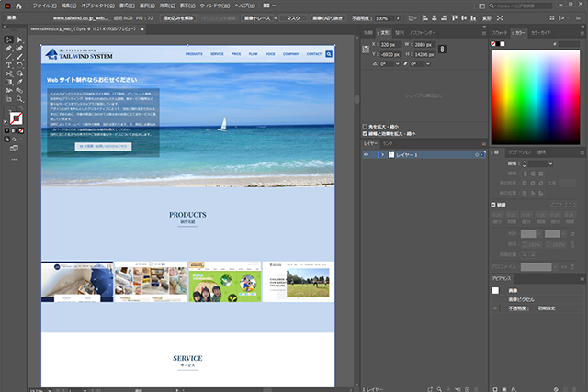Open the Layers panel options menu
Image resolution: width=588 pixels, height=392 pixels.
(484, 144)
